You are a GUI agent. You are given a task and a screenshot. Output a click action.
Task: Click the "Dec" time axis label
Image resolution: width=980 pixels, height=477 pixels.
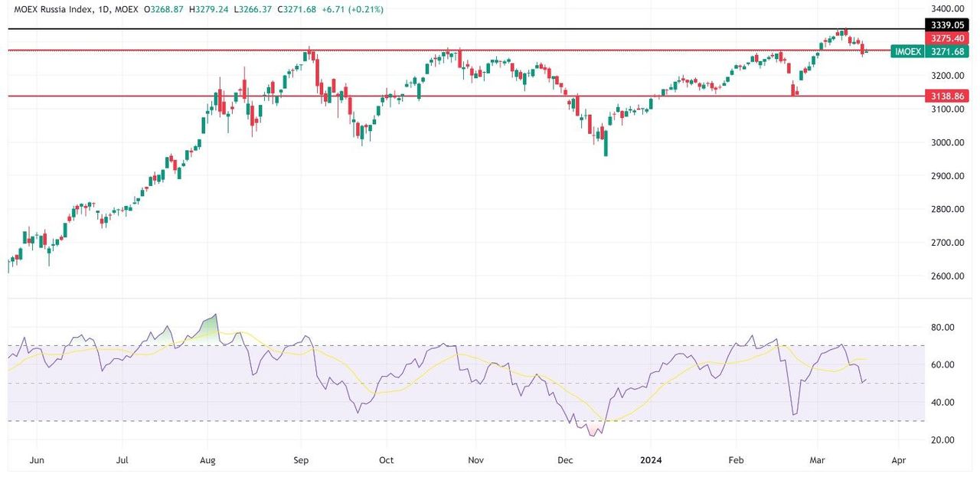click(x=565, y=461)
